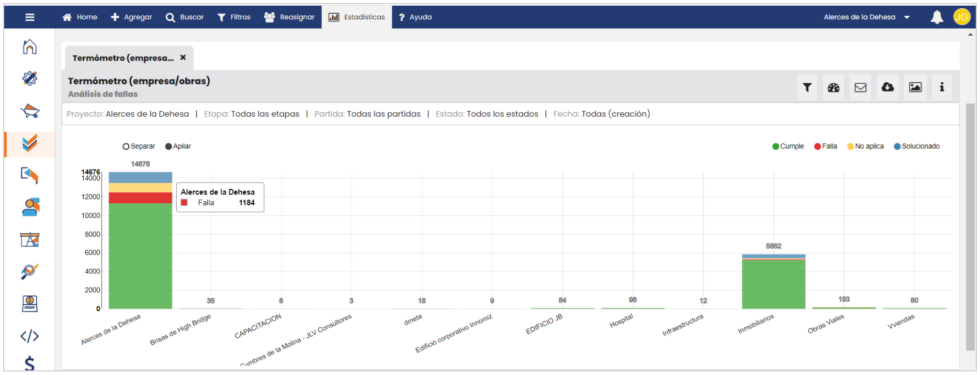The width and height of the screenshot is (980, 375).
Task: Open the wheelbarrow icon in sidebar
Action: [x=30, y=111]
